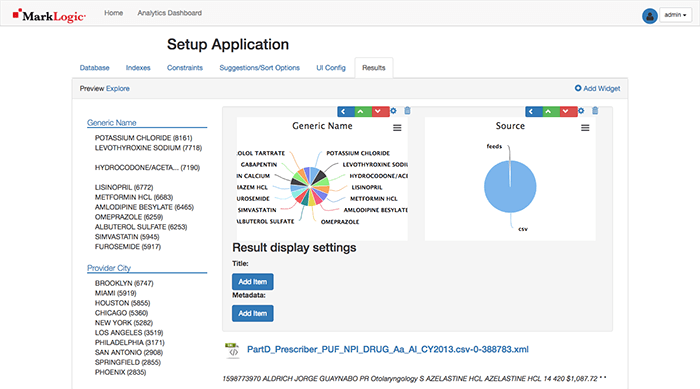Select AMLODIPINE BESYLATE (6465) facet value
The height and width of the screenshot is (389, 700).
pyautogui.click(x=144, y=207)
